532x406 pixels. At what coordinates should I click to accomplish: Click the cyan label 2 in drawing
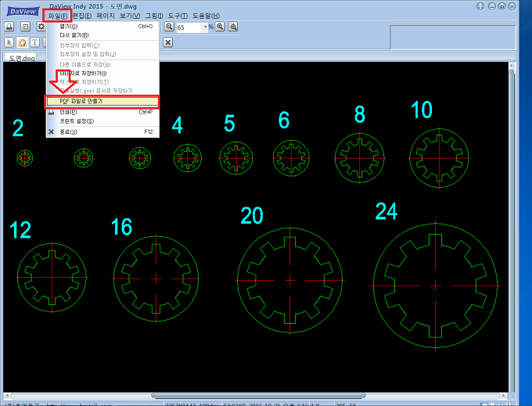(18, 128)
